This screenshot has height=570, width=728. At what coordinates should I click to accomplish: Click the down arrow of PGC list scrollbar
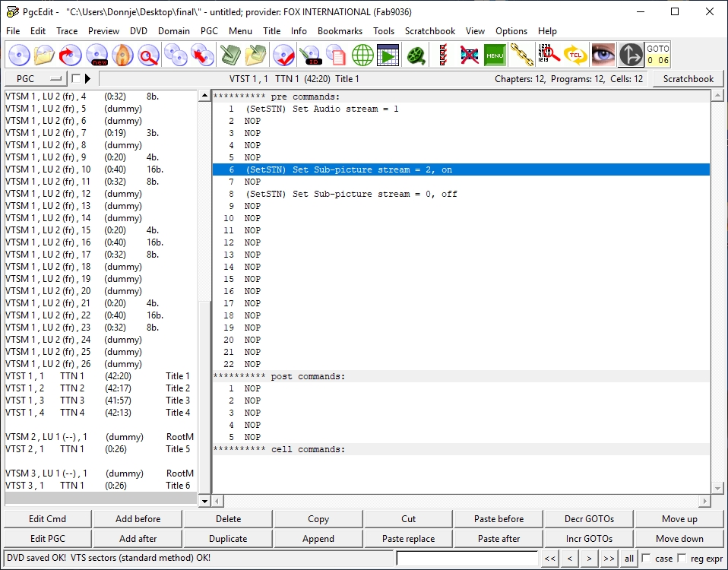[204, 501]
